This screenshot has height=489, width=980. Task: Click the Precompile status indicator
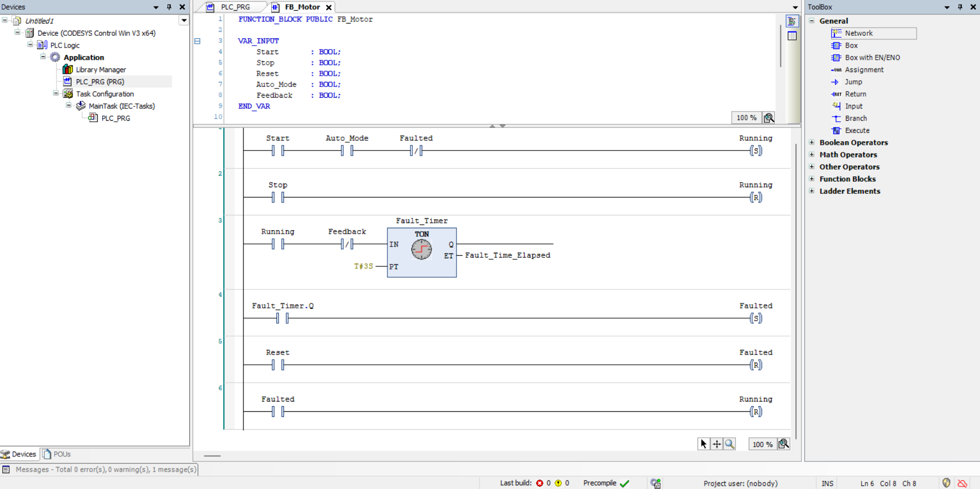click(x=606, y=483)
